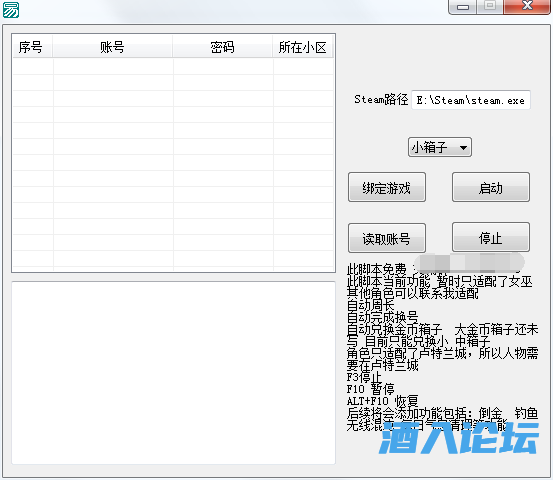Close the application window
The height and width of the screenshot is (480, 553).
[x=527, y=6]
